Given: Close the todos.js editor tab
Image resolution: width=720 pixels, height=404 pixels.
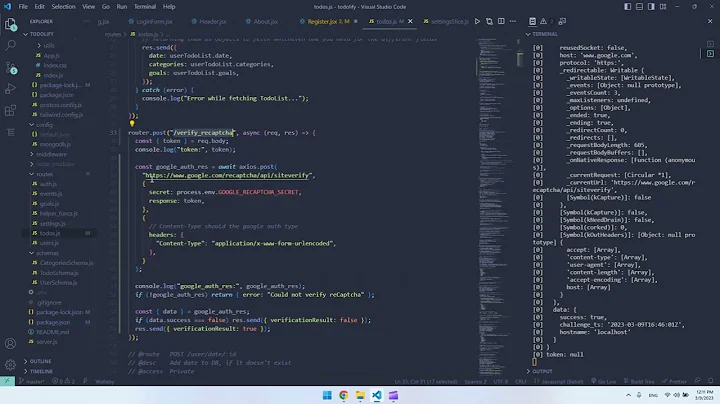Looking at the screenshot, I should tap(410, 21).
